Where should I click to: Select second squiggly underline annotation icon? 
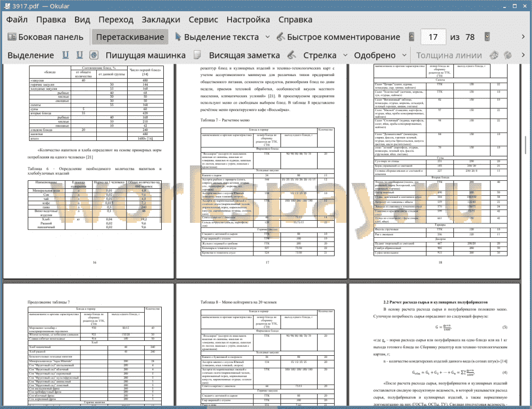79,55
